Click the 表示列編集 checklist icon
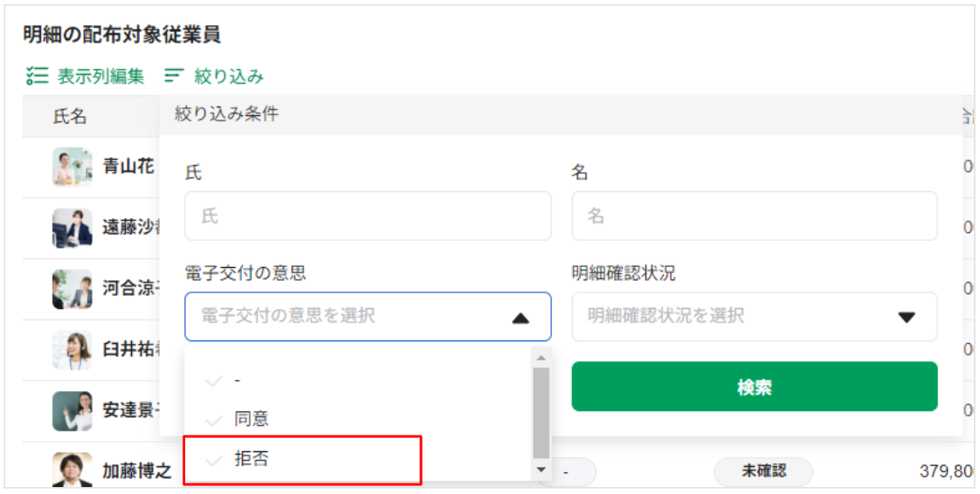Screen dimensions: 980x494 click(x=37, y=76)
